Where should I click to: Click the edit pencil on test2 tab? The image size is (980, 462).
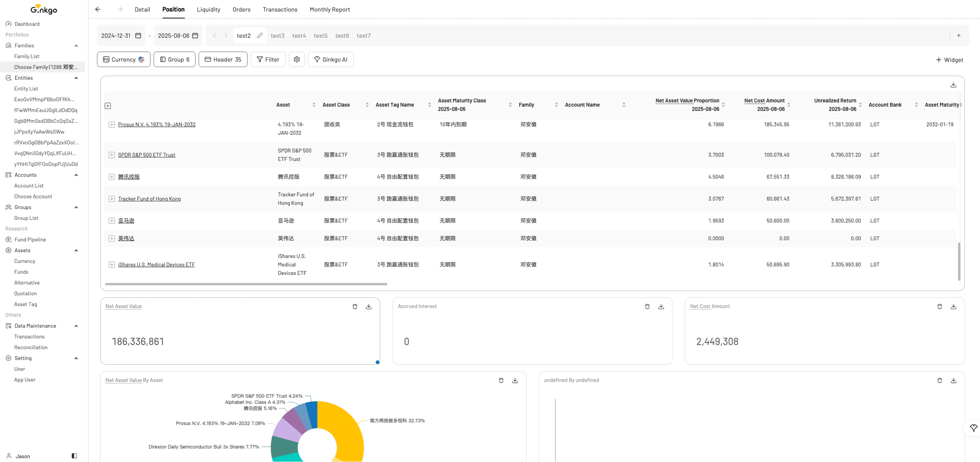coord(260,35)
